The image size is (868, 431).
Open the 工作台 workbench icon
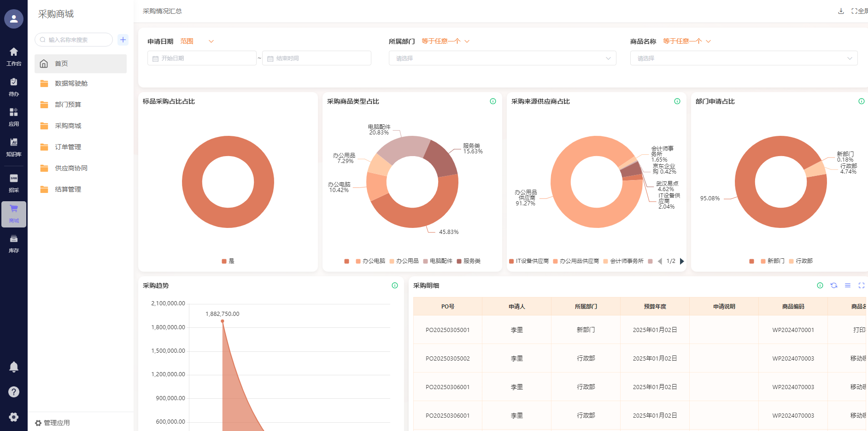pyautogui.click(x=14, y=56)
